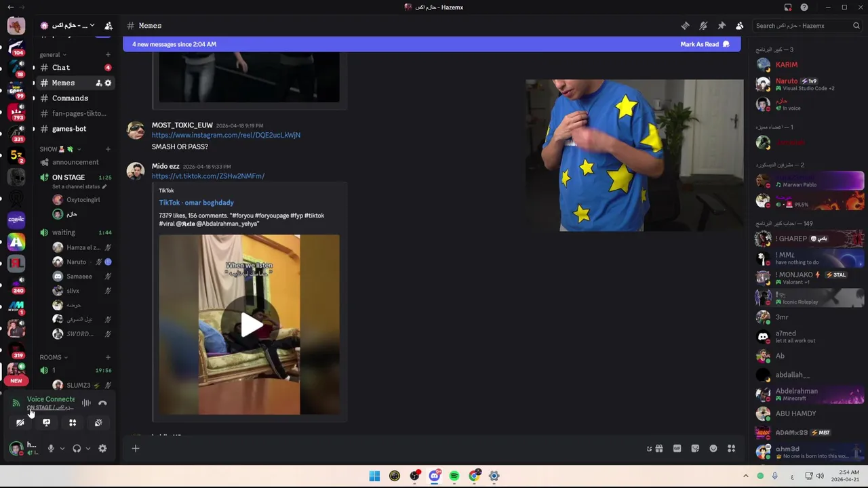Viewport: 868px width, 488px height.
Task: Open GIF picker in message bar
Action: tap(677, 448)
